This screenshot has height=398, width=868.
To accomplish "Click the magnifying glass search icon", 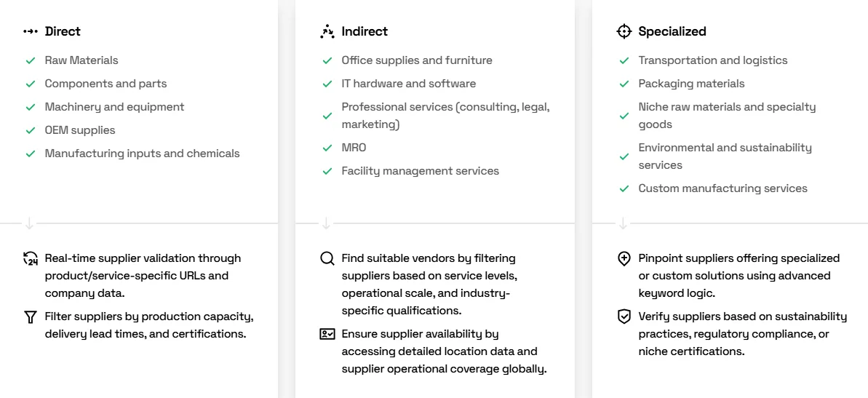I will pyautogui.click(x=327, y=258).
